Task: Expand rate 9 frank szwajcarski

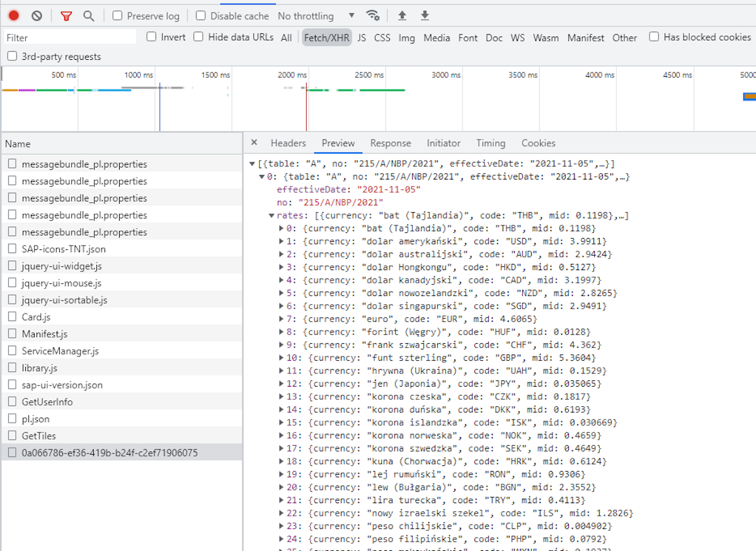Action: click(282, 345)
